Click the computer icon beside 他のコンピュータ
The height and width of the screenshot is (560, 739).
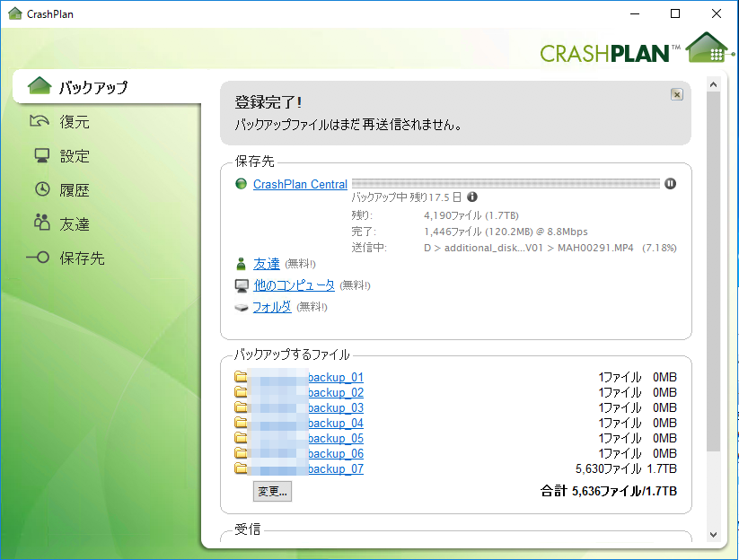(x=242, y=286)
